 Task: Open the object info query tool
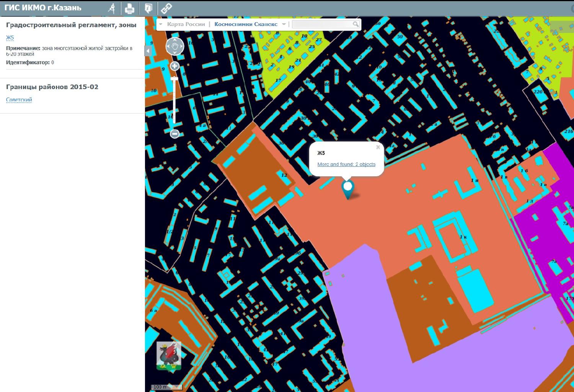pyautogui.click(x=148, y=8)
